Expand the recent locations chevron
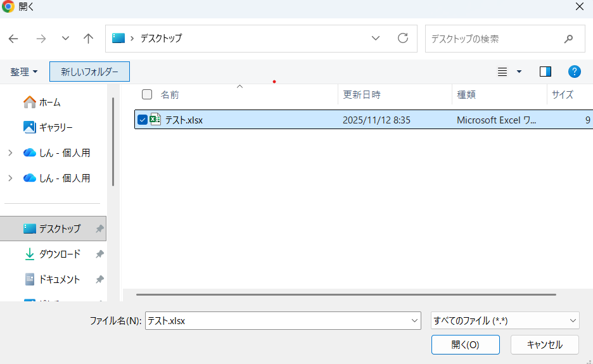 tap(65, 39)
